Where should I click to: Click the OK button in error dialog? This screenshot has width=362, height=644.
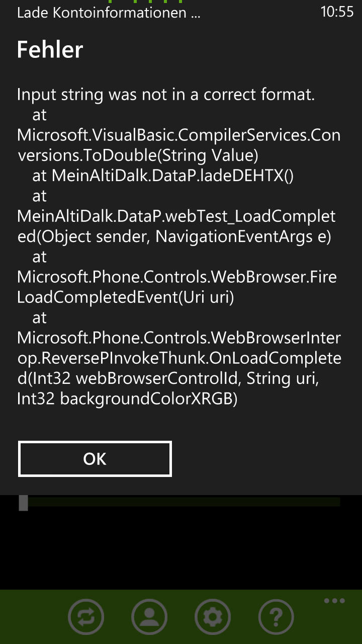[x=95, y=459]
